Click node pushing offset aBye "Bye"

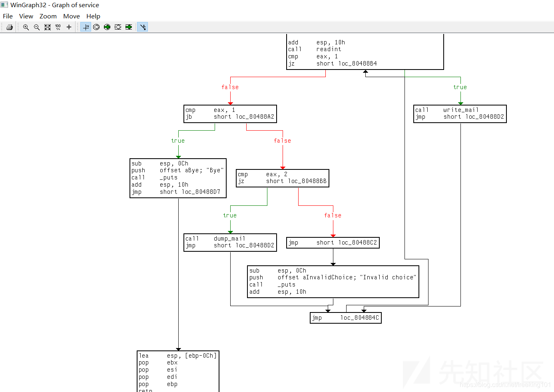point(178,178)
